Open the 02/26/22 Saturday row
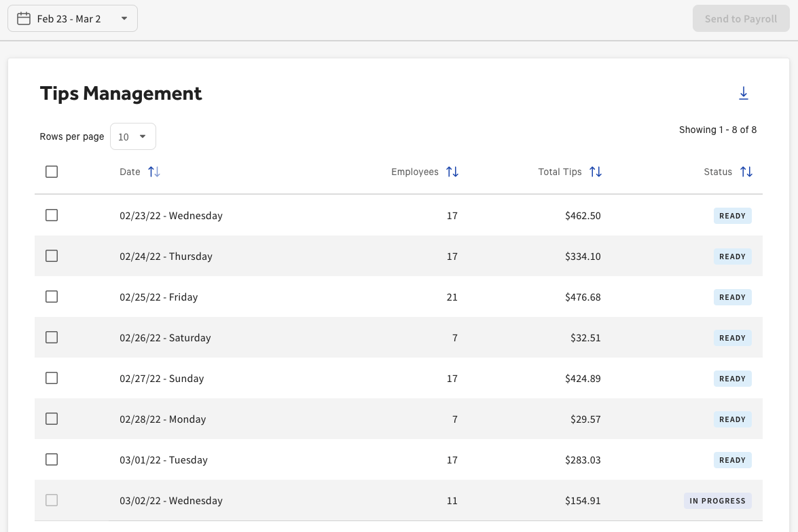Screen dimensions: 798x532 coord(165,338)
